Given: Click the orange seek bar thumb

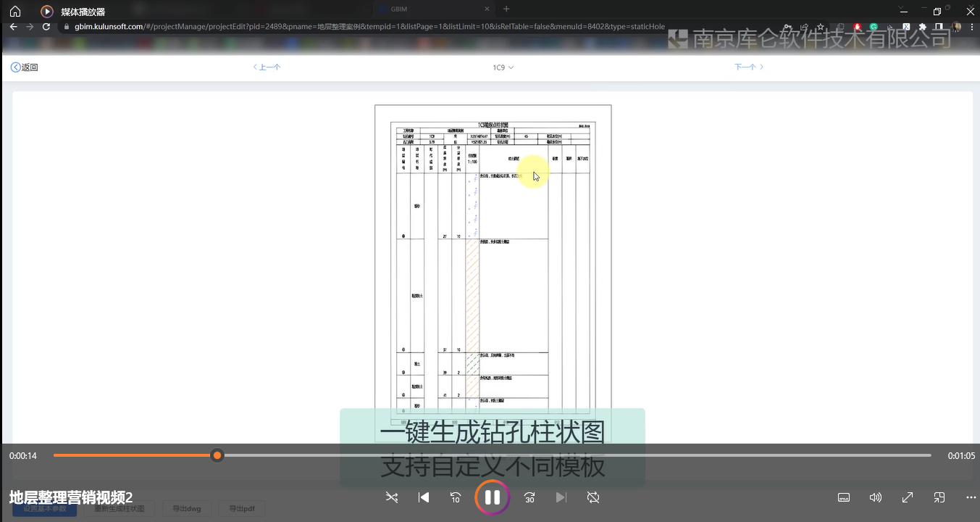Looking at the screenshot, I should 217,455.
